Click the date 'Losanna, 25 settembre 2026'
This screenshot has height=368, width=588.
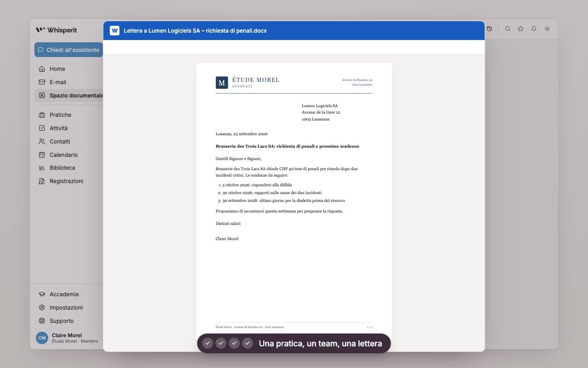pyautogui.click(x=242, y=134)
